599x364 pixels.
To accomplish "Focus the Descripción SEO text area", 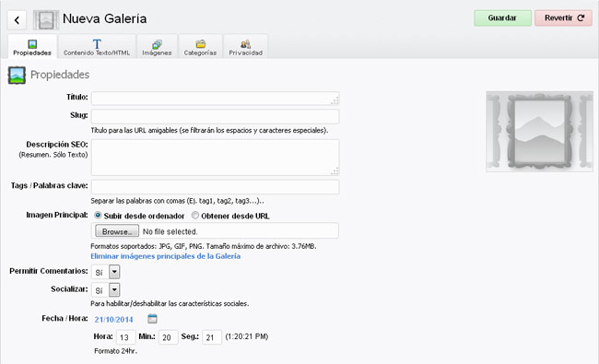I will [x=215, y=158].
